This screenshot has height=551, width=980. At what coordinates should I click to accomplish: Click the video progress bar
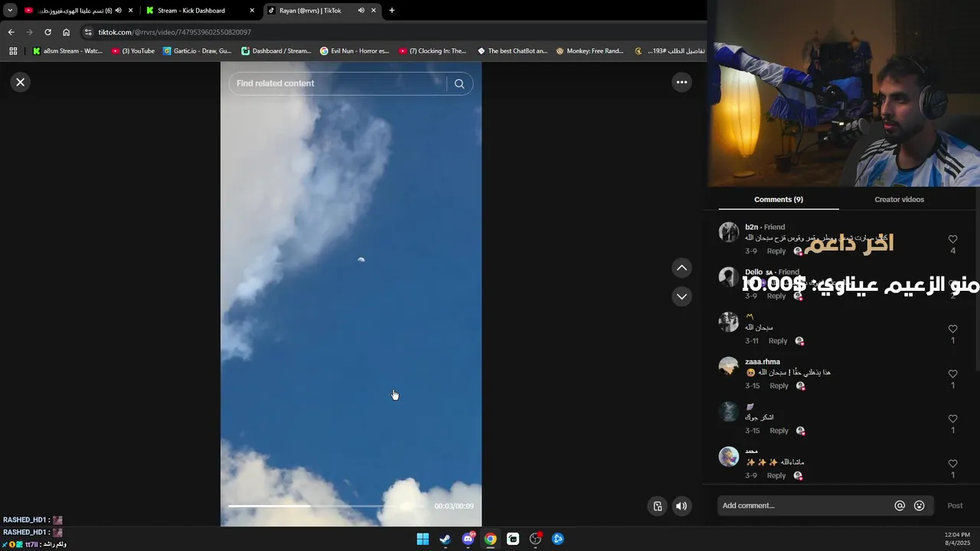[328, 506]
